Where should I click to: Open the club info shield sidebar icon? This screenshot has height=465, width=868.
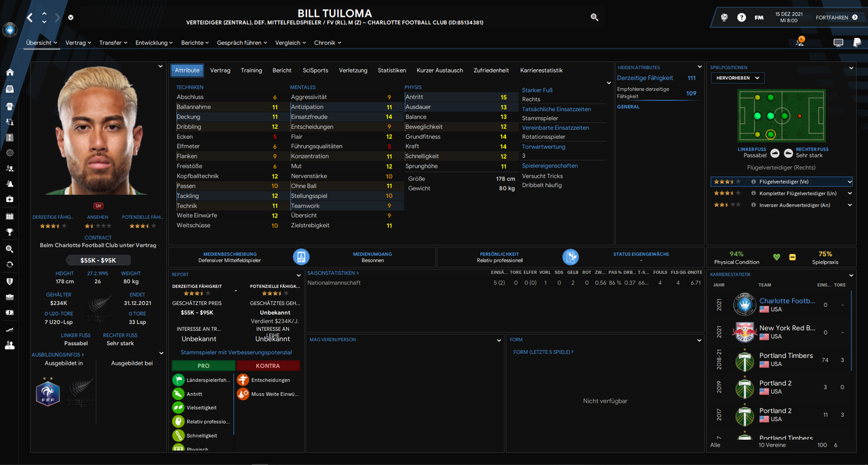pyautogui.click(x=9, y=281)
